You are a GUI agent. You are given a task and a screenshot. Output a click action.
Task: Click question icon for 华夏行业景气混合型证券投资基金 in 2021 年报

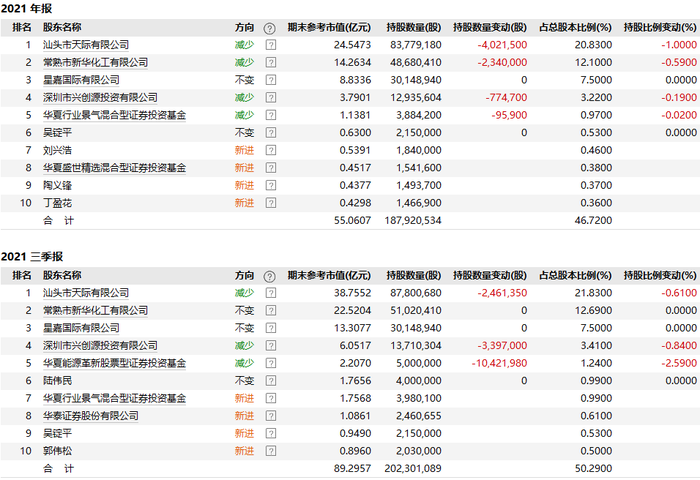(x=271, y=115)
